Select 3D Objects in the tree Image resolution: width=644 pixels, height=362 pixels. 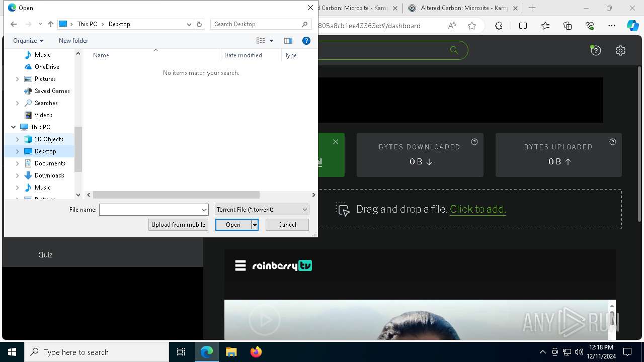(x=49, y=139)
